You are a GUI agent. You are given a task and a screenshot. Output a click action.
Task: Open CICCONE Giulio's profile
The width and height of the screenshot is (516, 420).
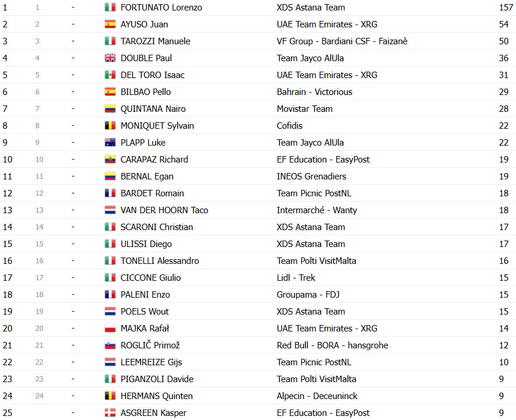click(150, 278)
